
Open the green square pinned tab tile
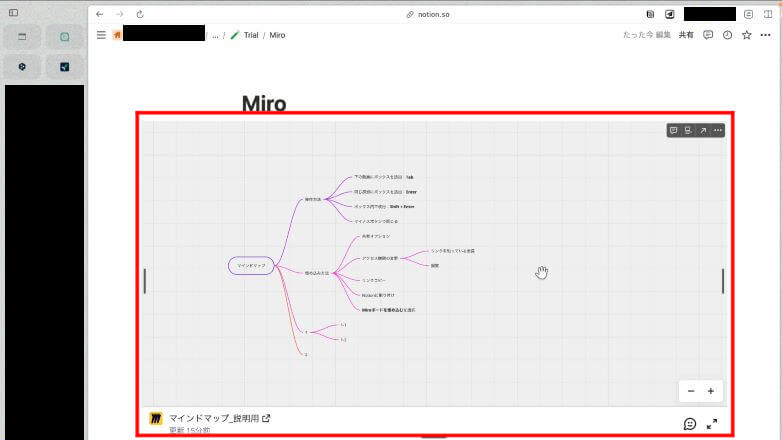click(65, 37)
